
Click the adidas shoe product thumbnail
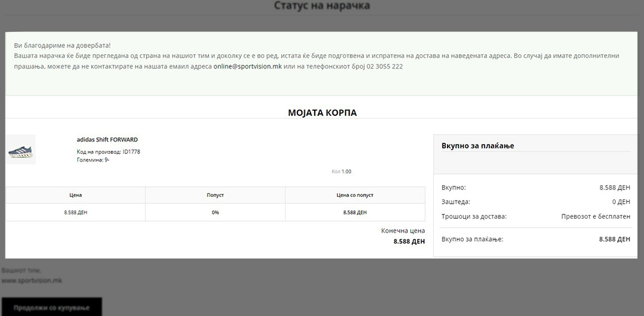[21, 150]
